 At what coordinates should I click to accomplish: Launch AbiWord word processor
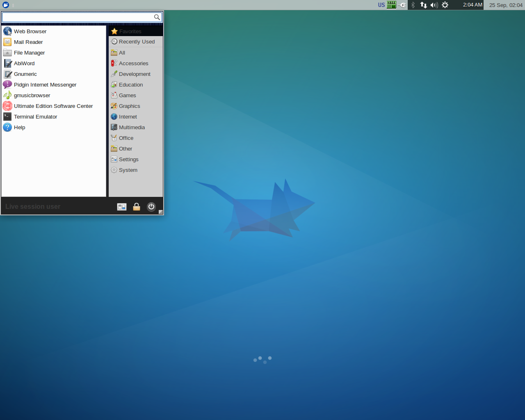tap(54, 63)
